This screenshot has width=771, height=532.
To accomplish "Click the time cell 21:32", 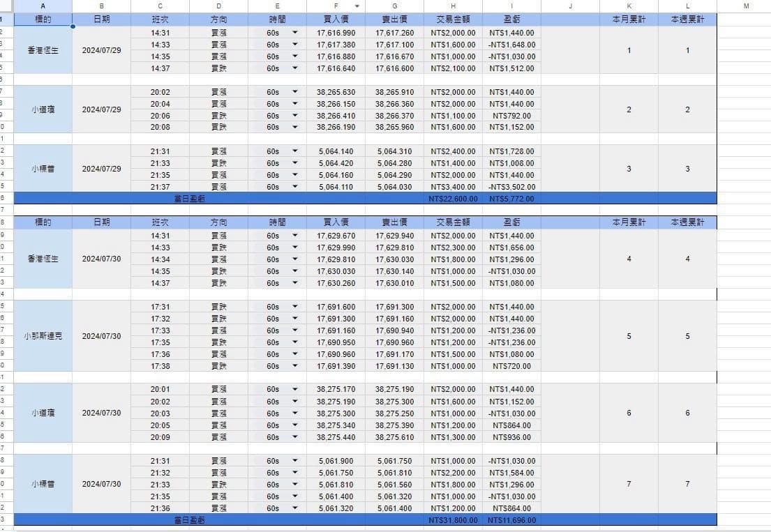I will pyautogui.click(x=160, y=473).
